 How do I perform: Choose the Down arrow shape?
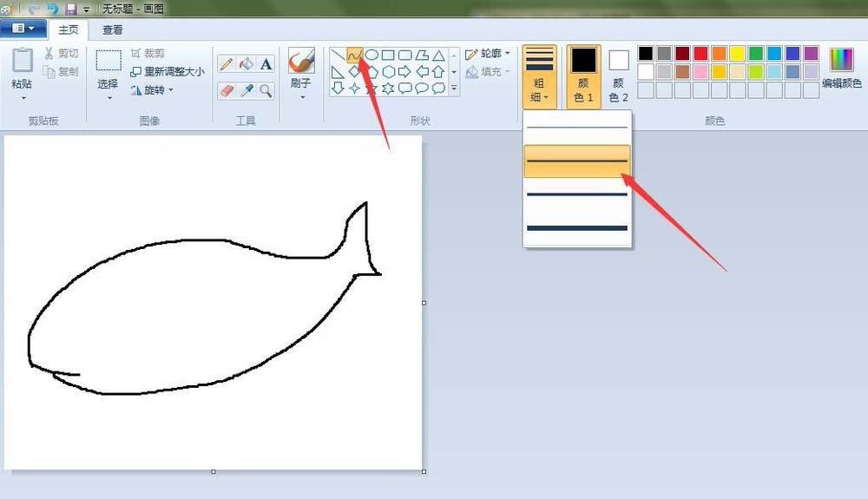pyautogui.click(x=337, y=88)
